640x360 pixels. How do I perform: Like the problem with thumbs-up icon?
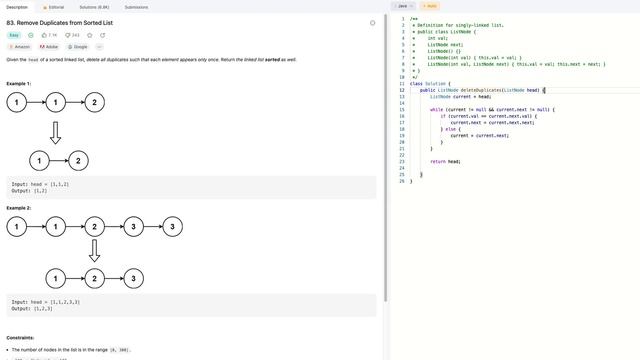(44, 35)
